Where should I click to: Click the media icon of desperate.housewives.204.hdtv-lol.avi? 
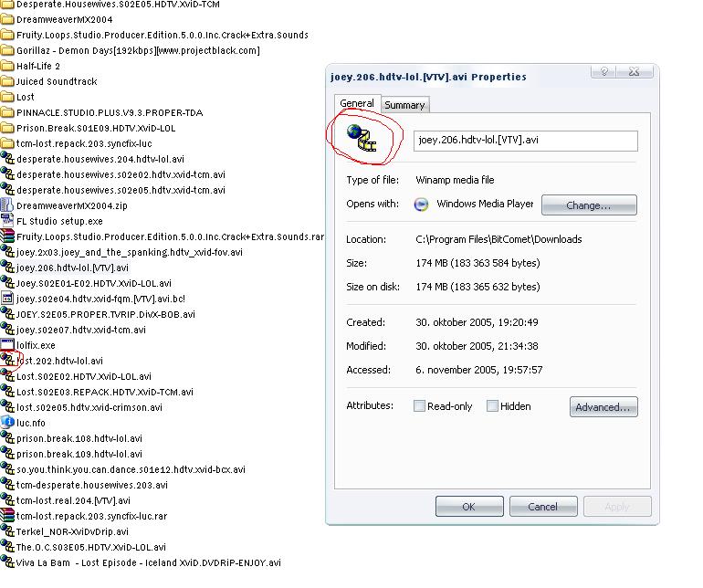click(7, 158)
